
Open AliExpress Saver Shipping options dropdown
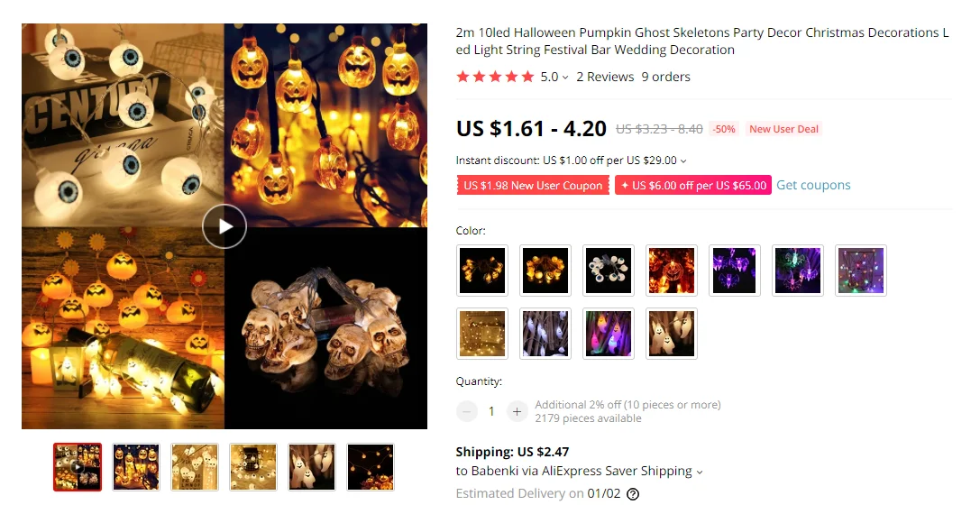[700, 473]
